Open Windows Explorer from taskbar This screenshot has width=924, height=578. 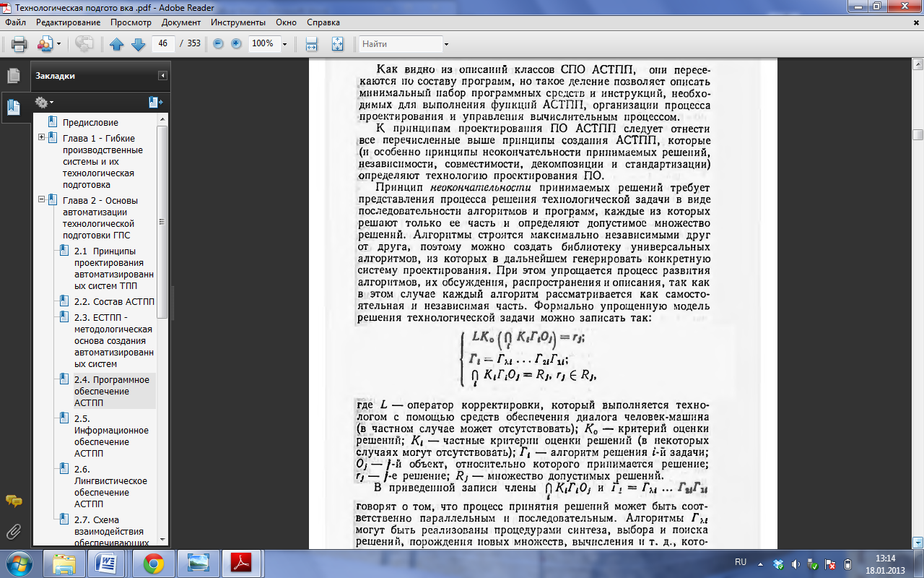(x=64, y=563)
